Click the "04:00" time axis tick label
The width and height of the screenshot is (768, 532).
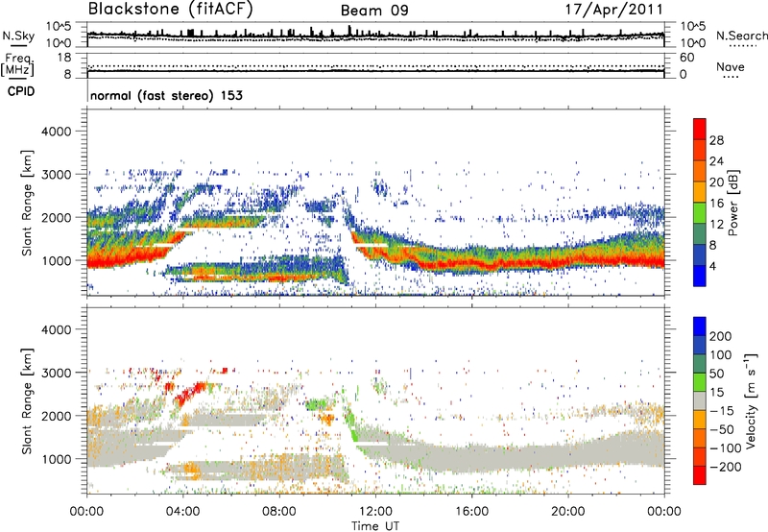click(183, 512)
